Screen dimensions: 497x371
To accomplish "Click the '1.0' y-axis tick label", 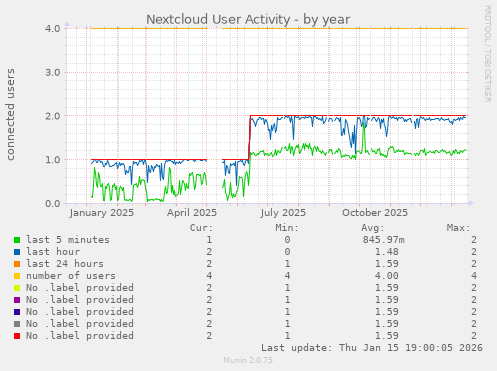I will (53, 160).
